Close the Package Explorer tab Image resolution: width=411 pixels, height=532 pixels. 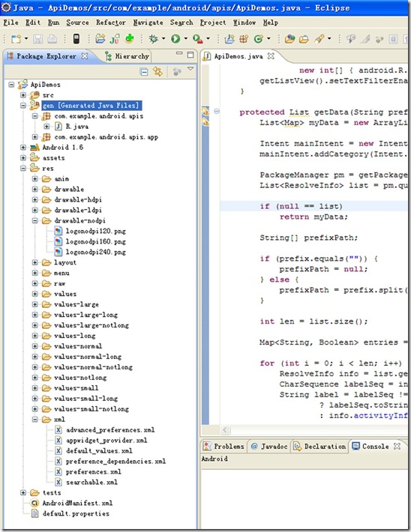pyautogui.click(x=85, y=56)
